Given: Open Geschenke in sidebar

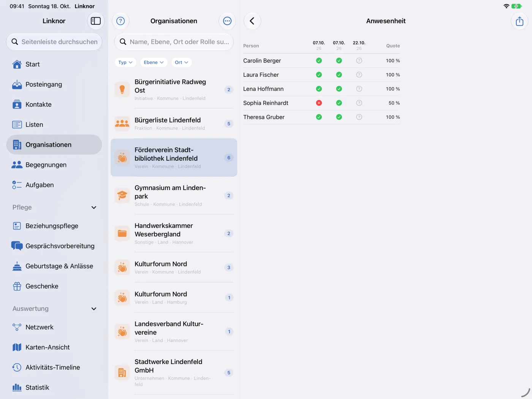Looking at the screenshot, I should coord(54,287).
